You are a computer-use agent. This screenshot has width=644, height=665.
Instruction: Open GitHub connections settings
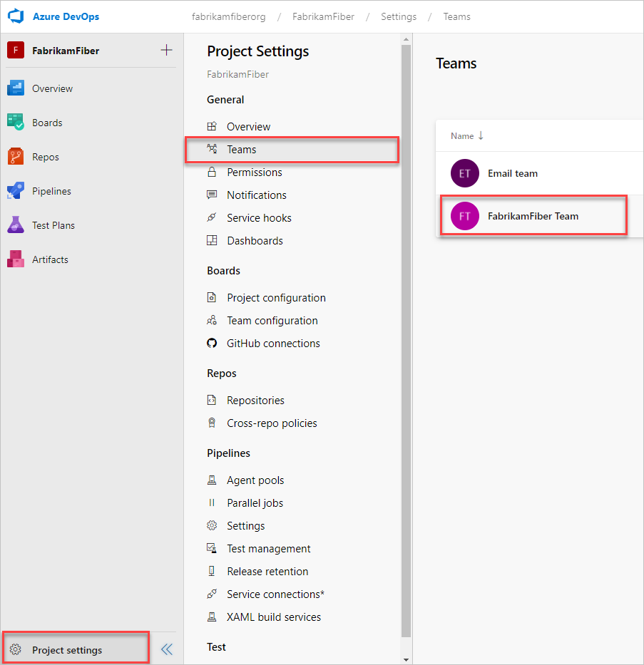click(273, 343)
